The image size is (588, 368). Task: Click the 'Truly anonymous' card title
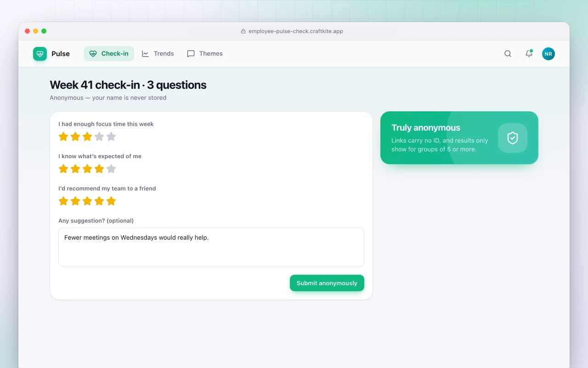(x=426, y=128)
